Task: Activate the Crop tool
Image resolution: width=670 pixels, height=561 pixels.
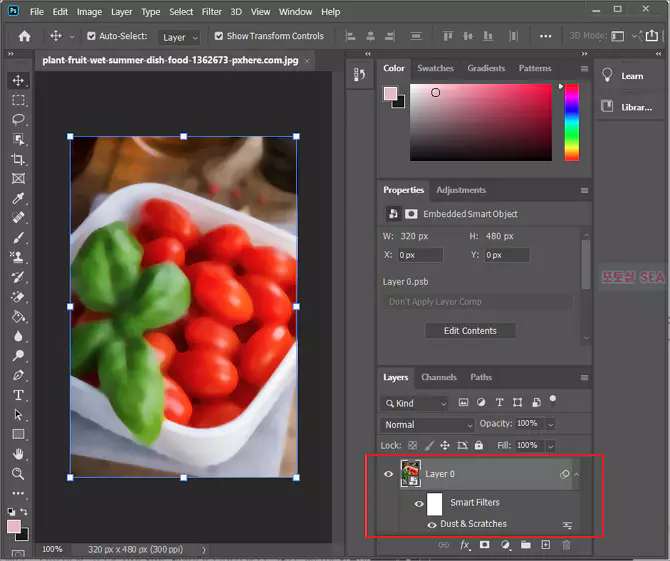Action: 18,159
